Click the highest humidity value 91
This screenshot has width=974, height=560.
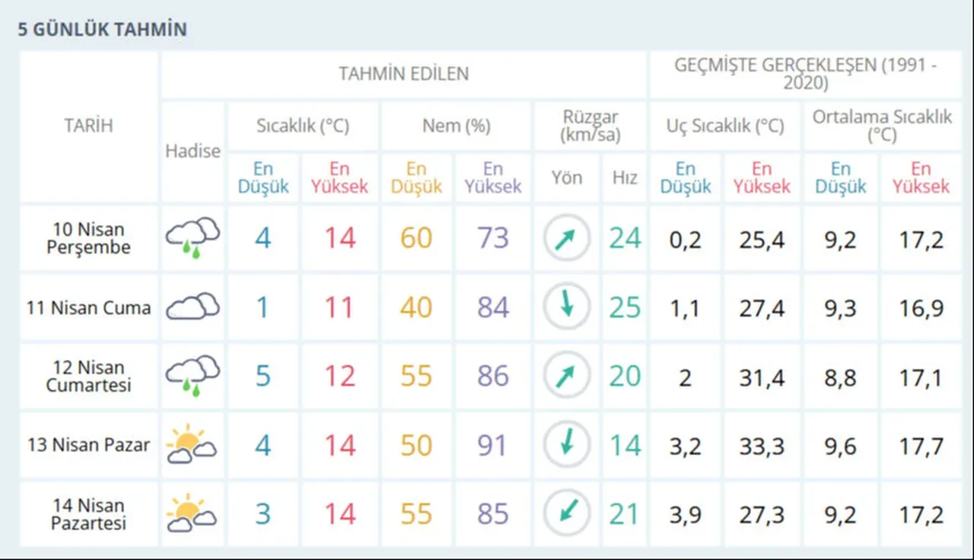pyautogui.click(x=492, y=445)
